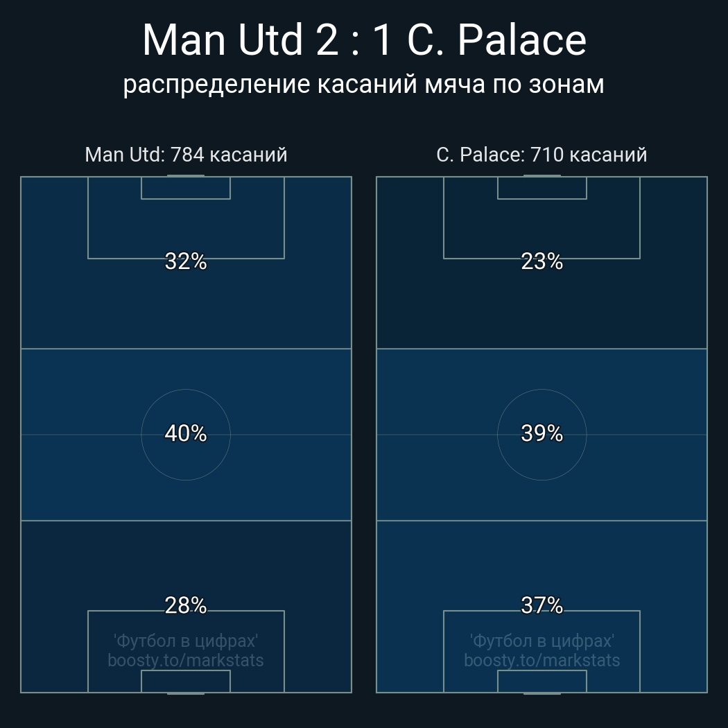Click inside the top penalty area on Man Utd pitch
The image size is (728, 728).
[x=186, y=227]
